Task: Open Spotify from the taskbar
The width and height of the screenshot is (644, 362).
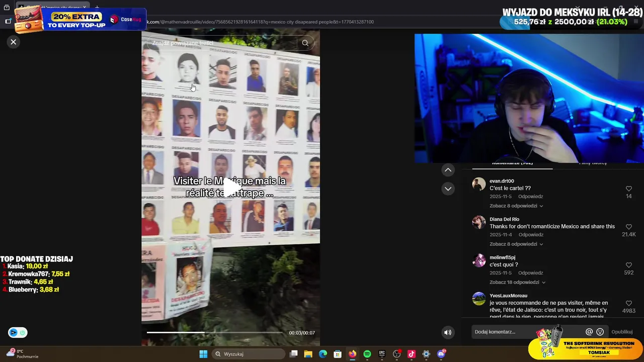Action: tap(367, 354)
